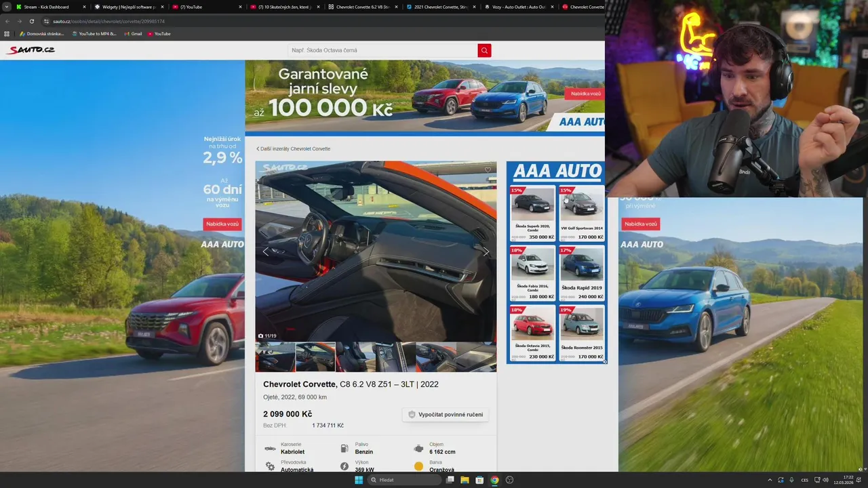Screen dimensions: 868x488
Task: Open Windows Start menu
Action: (359, 480)
